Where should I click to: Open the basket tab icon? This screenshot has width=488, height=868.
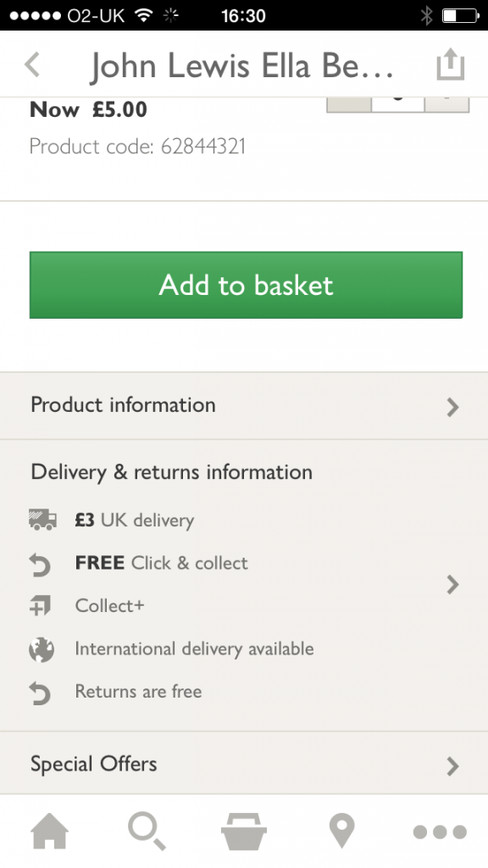click(x=244, y=831)
